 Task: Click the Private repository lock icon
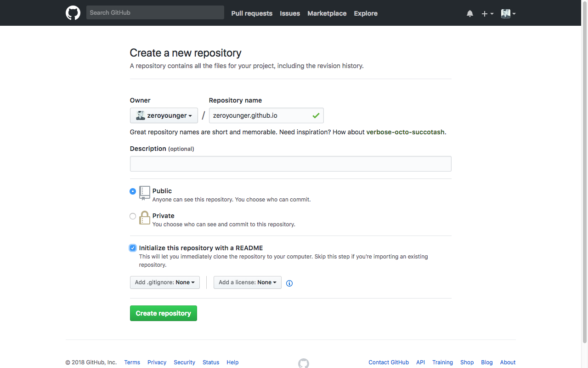(145, 218)
